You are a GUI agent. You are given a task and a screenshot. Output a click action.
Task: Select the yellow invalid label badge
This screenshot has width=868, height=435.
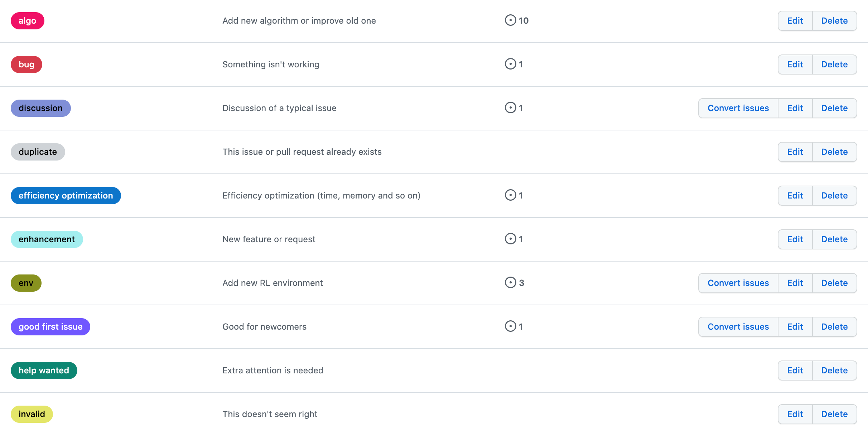tap(32, 414)
